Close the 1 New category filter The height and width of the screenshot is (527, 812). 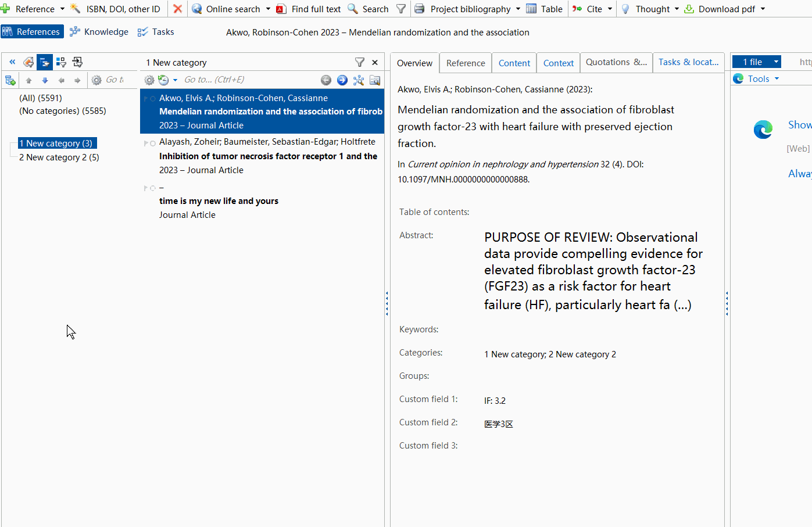point(375,62)
